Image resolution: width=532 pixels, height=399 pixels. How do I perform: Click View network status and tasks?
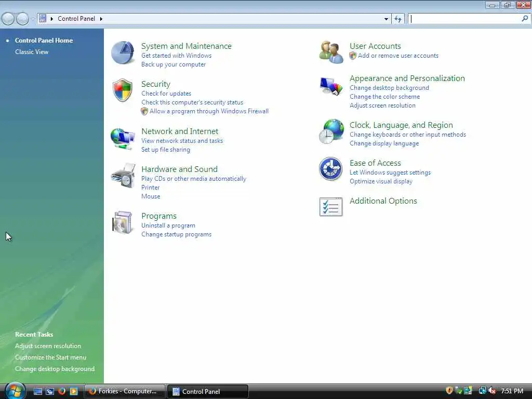click(x=182, y=141)
